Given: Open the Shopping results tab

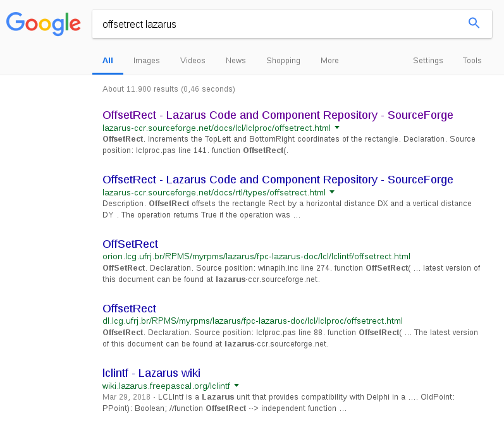Looking at the screenshot, I should pos(283,61).
